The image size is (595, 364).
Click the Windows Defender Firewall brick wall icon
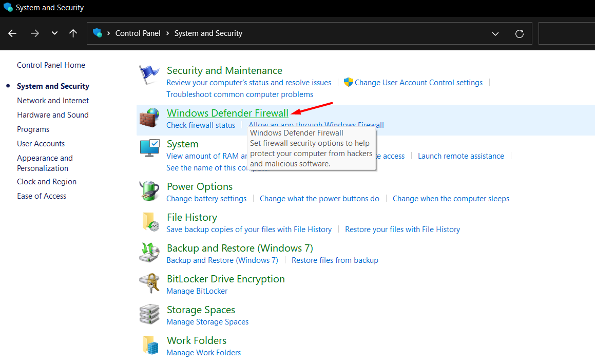click(149, 118)
